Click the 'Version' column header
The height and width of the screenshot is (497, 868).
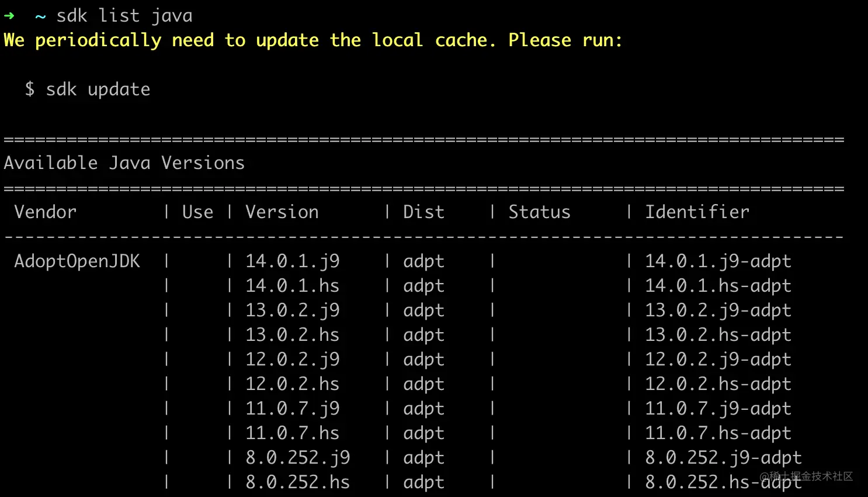282,212
